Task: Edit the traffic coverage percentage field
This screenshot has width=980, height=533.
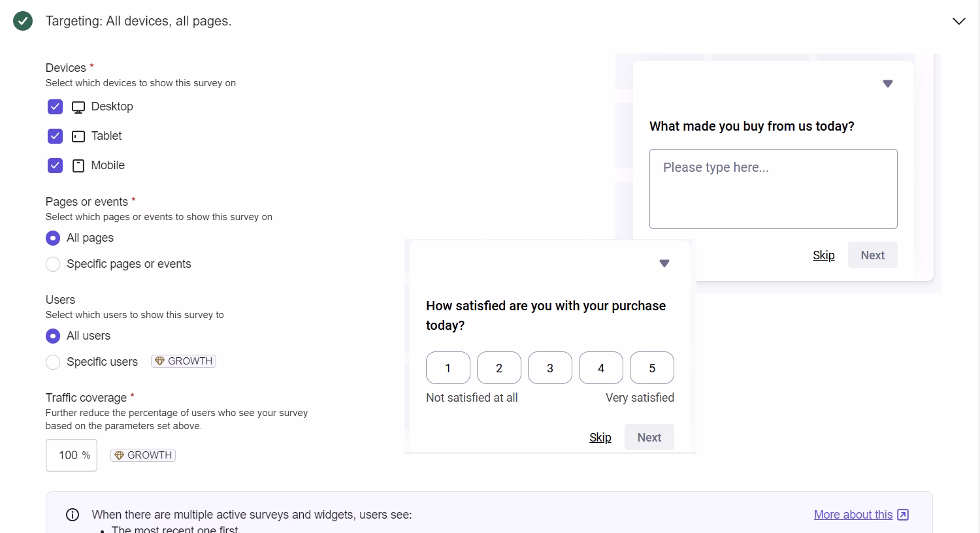Action: point(71,455)
